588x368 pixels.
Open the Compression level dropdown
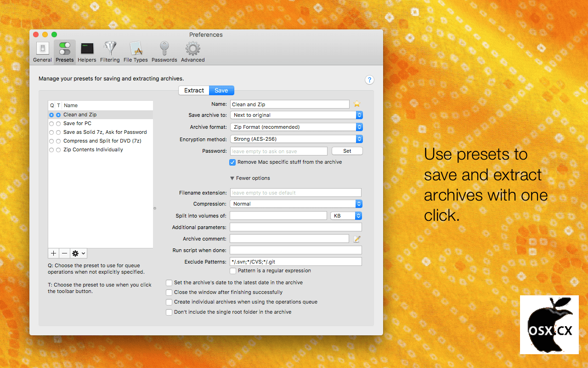296,204
